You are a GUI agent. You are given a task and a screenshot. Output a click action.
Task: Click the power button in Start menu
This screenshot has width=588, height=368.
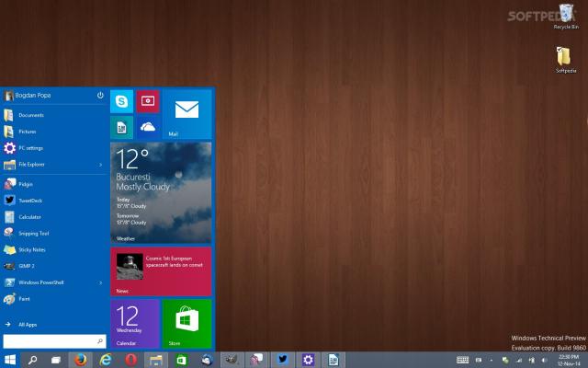(100, 95)
